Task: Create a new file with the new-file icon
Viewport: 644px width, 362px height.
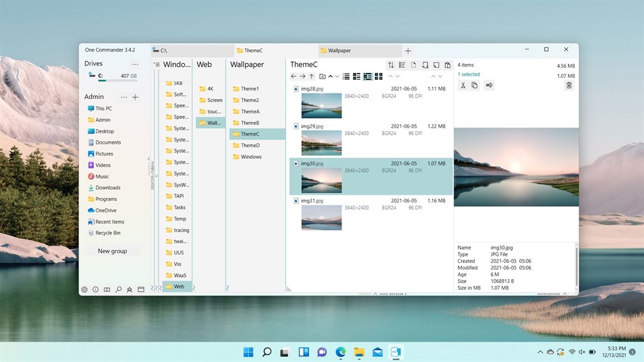Action: pyautogui.click(x=414, y=65)
